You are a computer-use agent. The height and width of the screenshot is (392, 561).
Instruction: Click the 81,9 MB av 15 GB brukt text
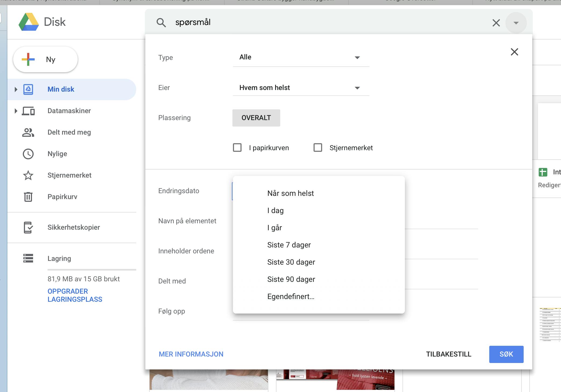84,279
